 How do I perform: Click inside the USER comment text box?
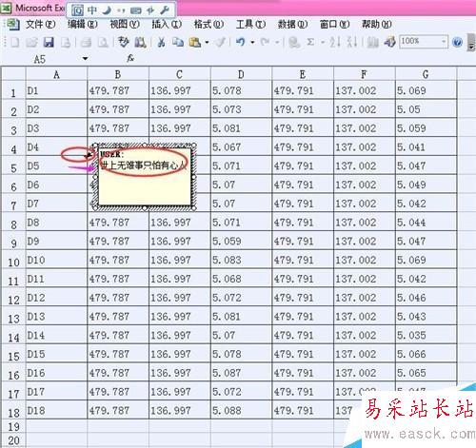click(145, 177)
